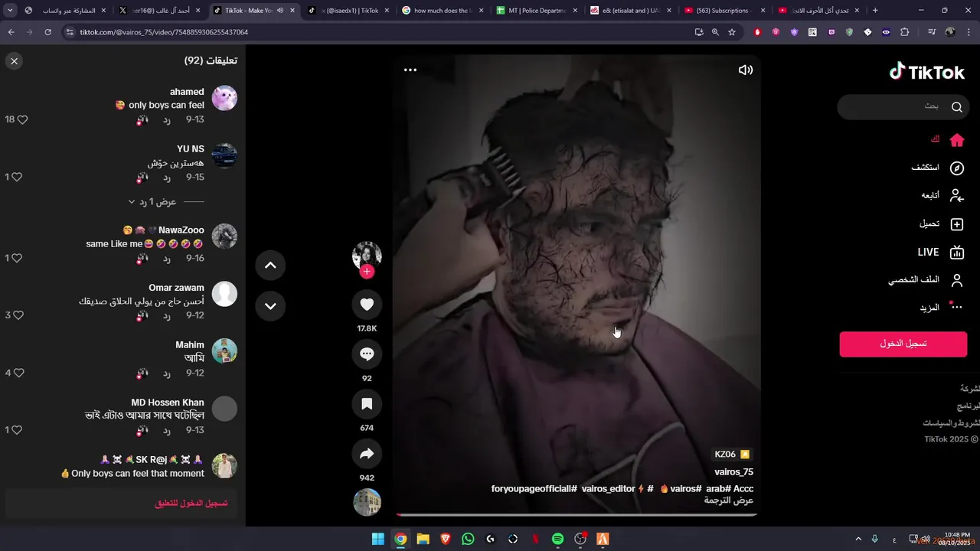The height and width of the screenshot is (551, 980).
Task: Open the الملف الشخصي Profile item
Action: (x=926, y=280)
